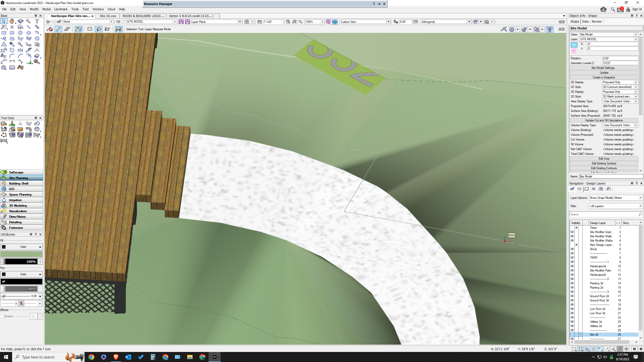This screenshot has height=362, width=644.
Task: Enable the Shadow checkbox
Action: tap(2, 316)
